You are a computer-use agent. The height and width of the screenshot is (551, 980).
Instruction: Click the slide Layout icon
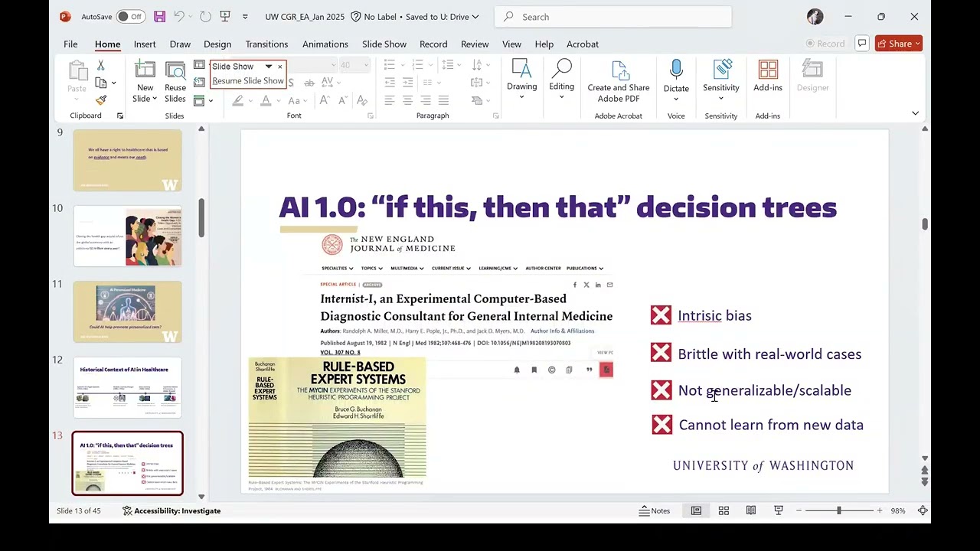click(x=199, y=65)
